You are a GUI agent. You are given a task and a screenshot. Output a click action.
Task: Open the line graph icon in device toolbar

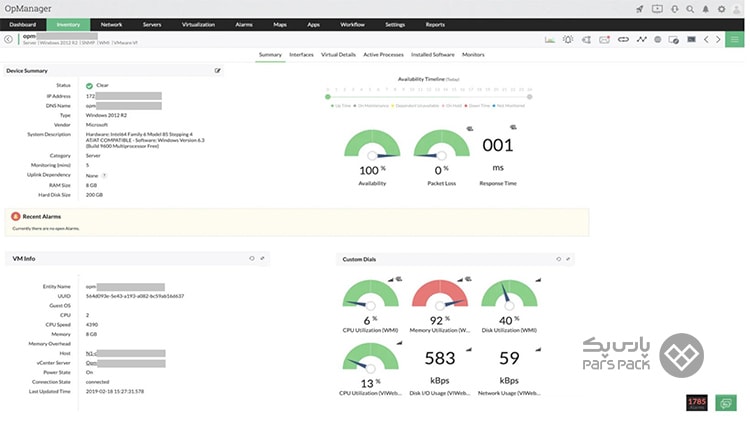641,40
